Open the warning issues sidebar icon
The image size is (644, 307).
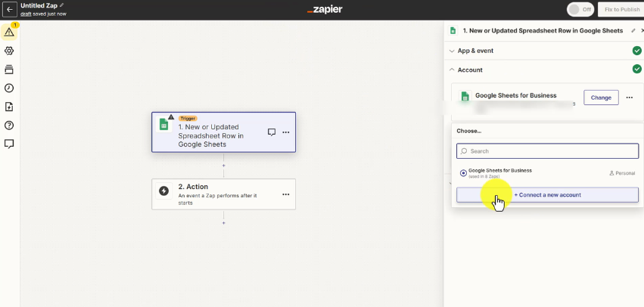click(x=9, y=32)
